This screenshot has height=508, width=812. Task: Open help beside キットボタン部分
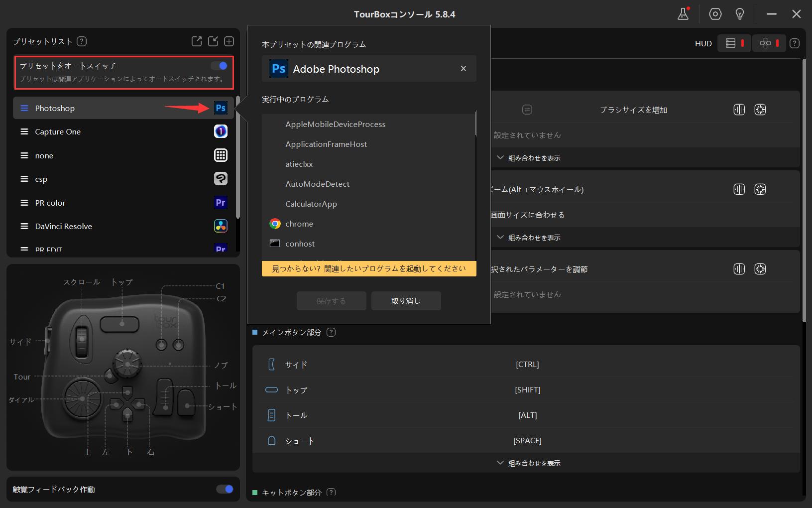click(x=331, y=492)
